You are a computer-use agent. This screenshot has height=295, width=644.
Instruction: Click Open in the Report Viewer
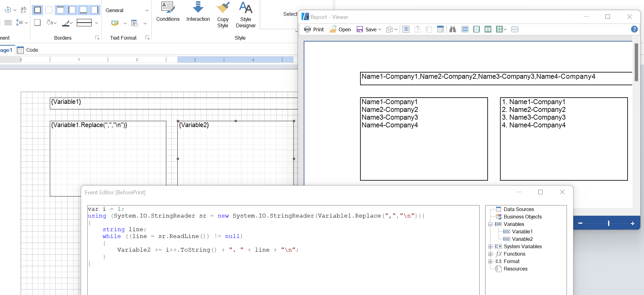340,29
